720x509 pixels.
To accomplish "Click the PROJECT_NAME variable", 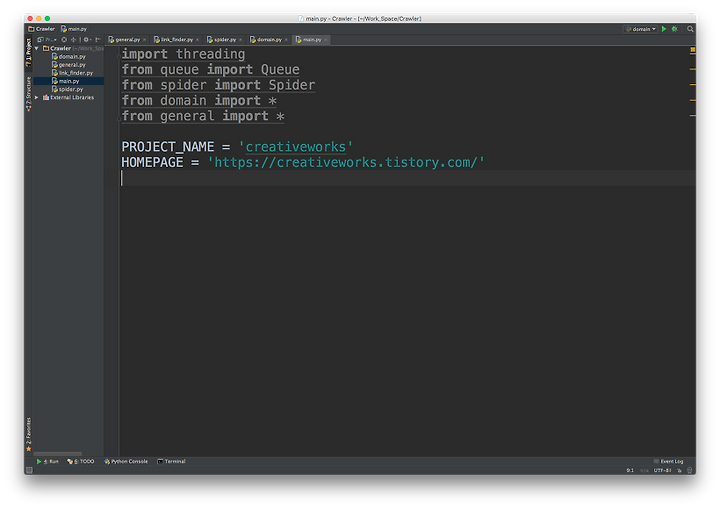I will 168,147.
